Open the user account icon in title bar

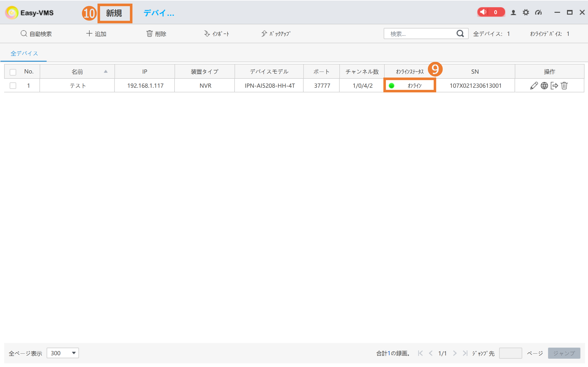coord(513,12)
